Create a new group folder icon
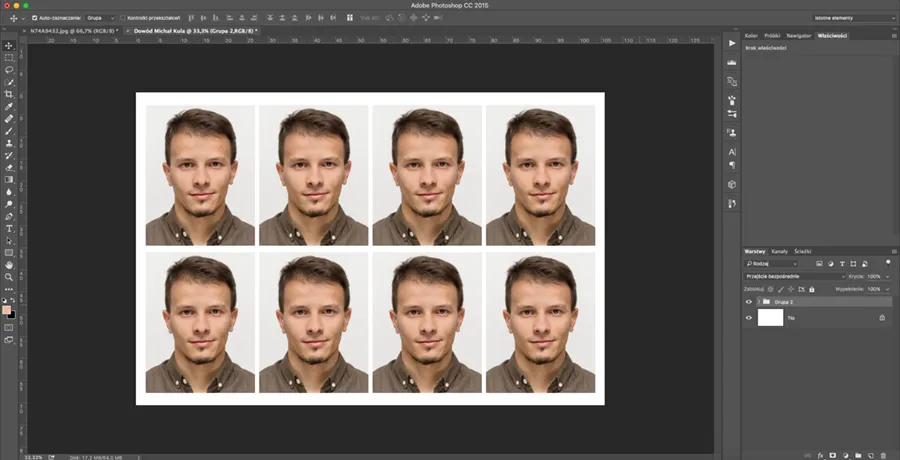The image size is (900, 460). (x=858, y=453)
